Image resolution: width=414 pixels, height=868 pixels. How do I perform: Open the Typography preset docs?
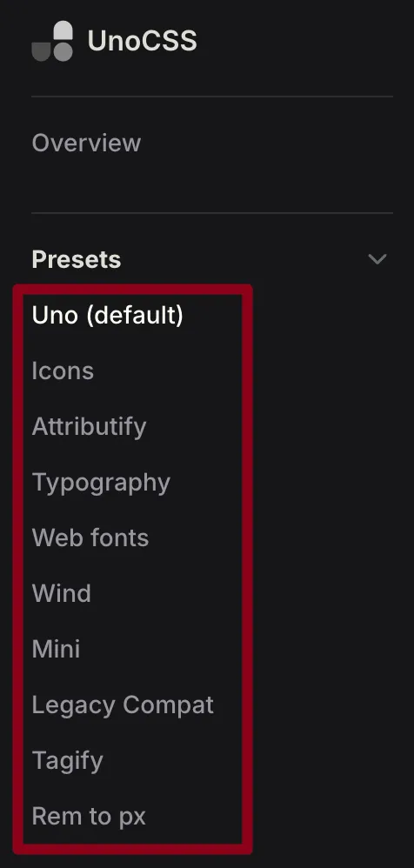coord(101,482)
